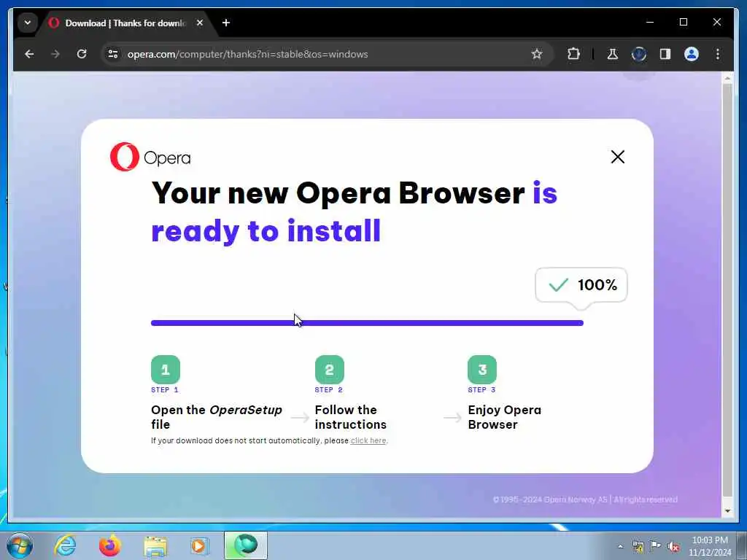Show hidden system tray icons

point(620,547)
